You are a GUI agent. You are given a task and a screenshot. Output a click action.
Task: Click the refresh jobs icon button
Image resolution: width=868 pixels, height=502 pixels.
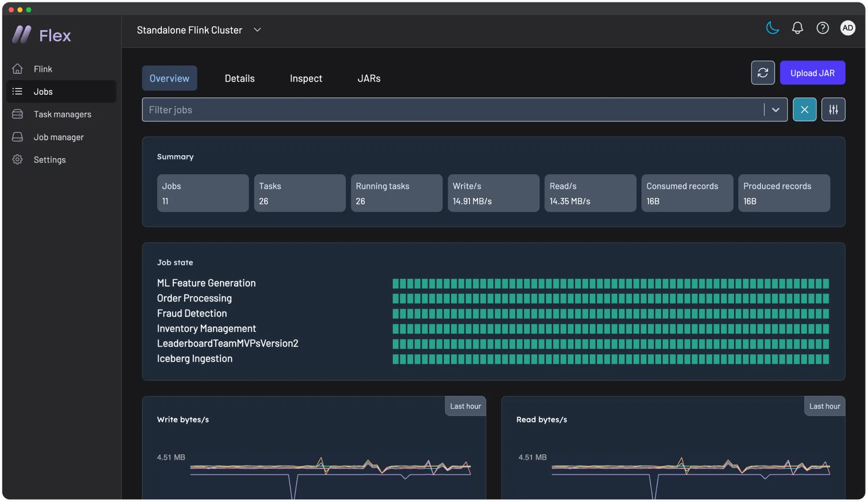tap(762, 73)
